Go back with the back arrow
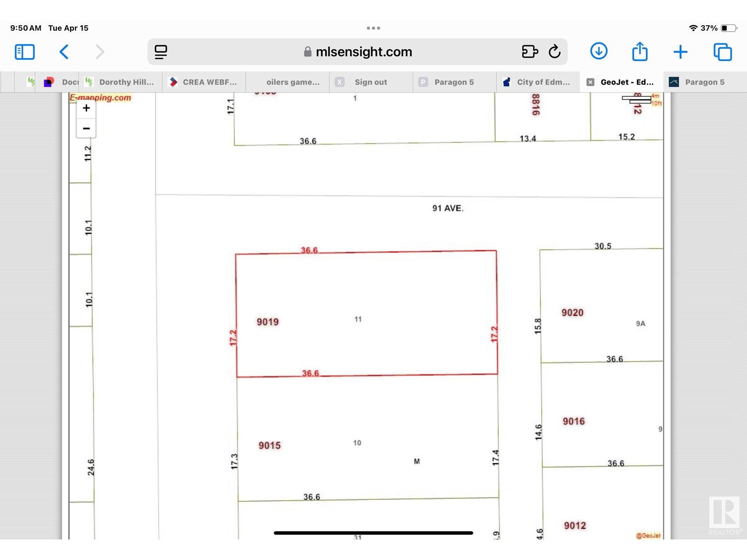 [64, 52]
